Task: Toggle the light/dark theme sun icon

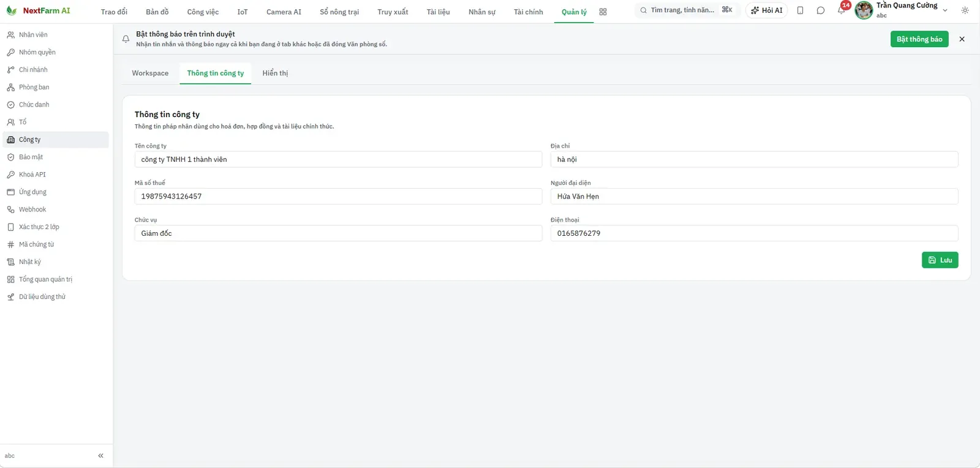Action: [x=965, y=10]
